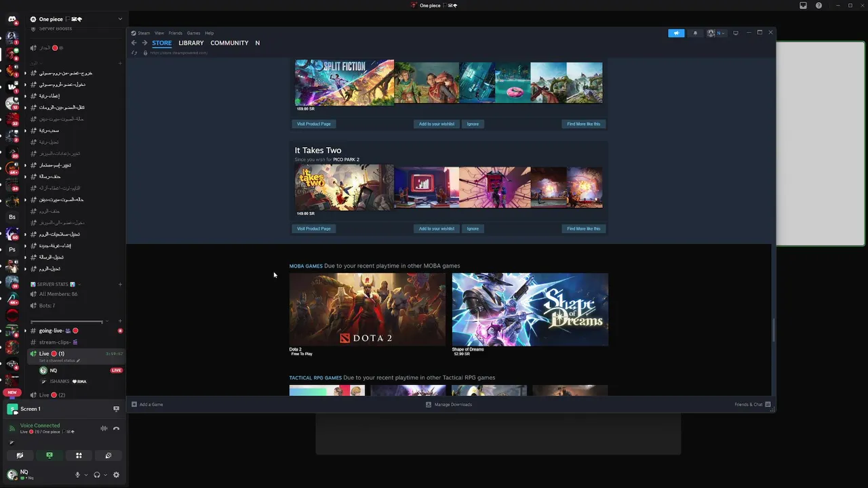Ignore It Takes Two recommendation
The height and width of the screenshot is (488, 868).
pyautogui.click(x=473, y=228)
